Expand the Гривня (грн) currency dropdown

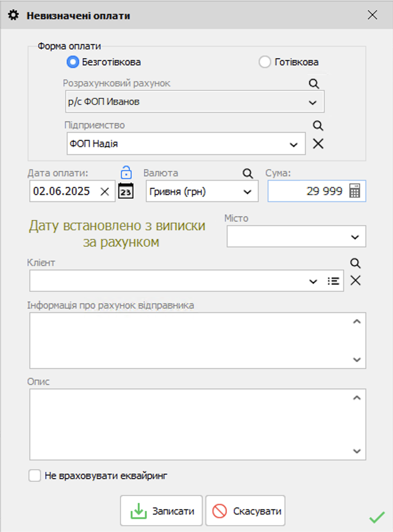click(247, 192)
